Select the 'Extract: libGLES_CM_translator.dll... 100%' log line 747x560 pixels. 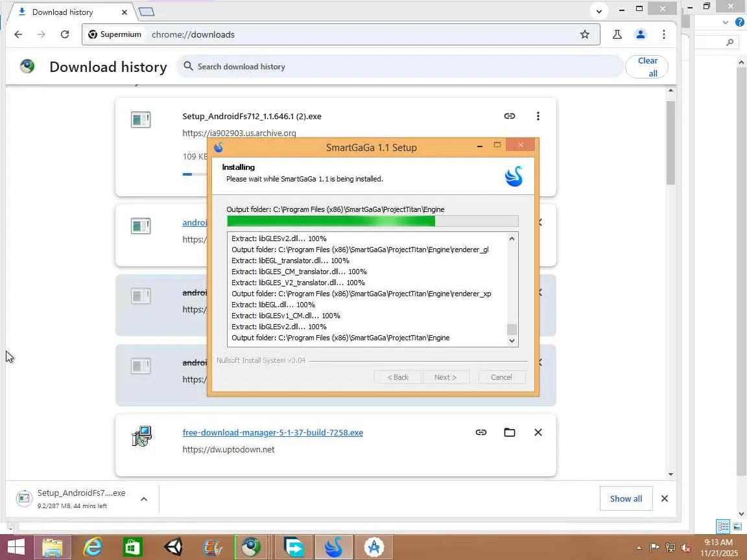point(299,272)
